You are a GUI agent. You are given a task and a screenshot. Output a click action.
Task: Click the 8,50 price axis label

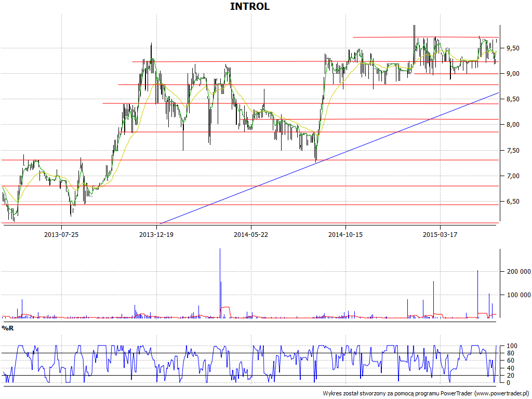click(x=513, y=99)
